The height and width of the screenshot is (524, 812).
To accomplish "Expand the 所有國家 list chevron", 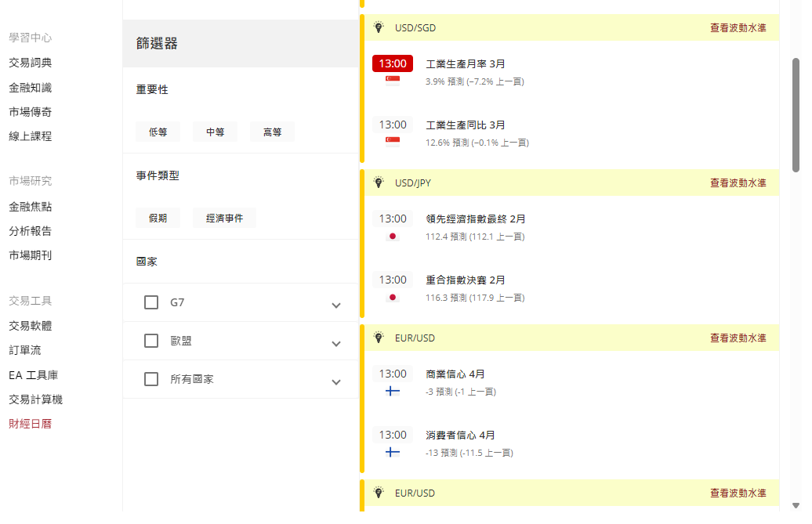I will pyautogui.click(x=336, y=382).
